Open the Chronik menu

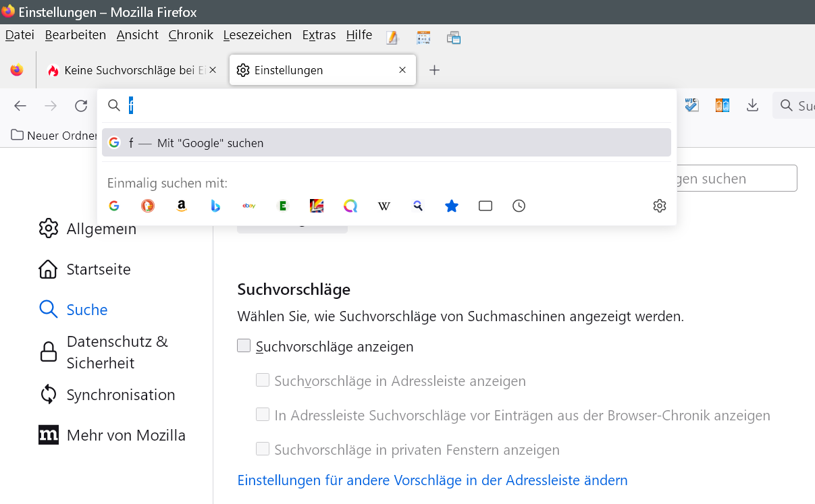pos(190,35)
